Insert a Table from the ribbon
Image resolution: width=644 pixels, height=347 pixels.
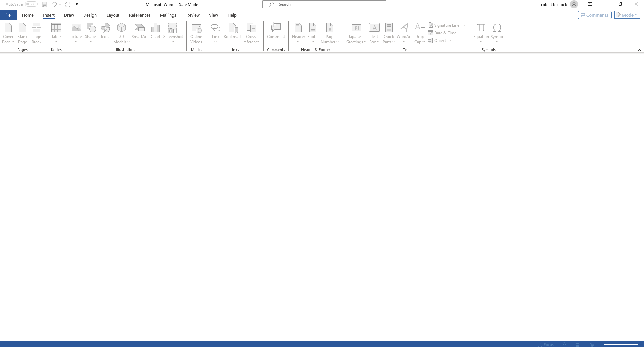(x=55, y=33)
